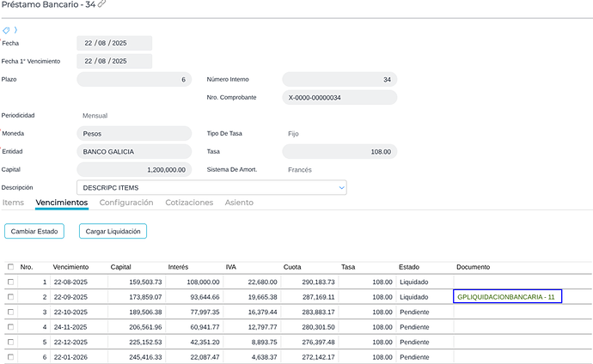The width and height of the screenshot is (593, 364).
Task: Select checkbox for row 6 dated 22-01-2026
Action: click(10, 356)
